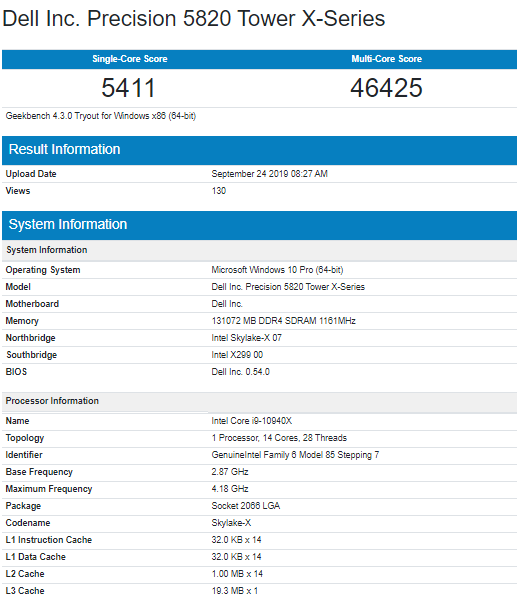Select the Motherboard label

click(32, 304)
